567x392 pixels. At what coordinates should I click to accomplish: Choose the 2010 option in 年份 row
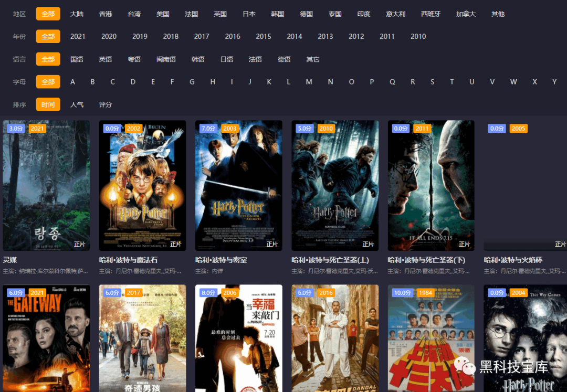(x=418, y=37)
